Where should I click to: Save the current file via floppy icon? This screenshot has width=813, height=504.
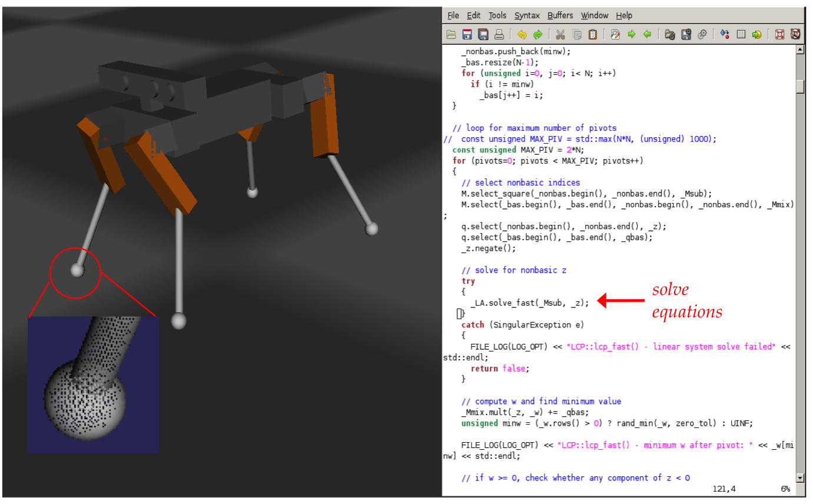tap(467, 34)
